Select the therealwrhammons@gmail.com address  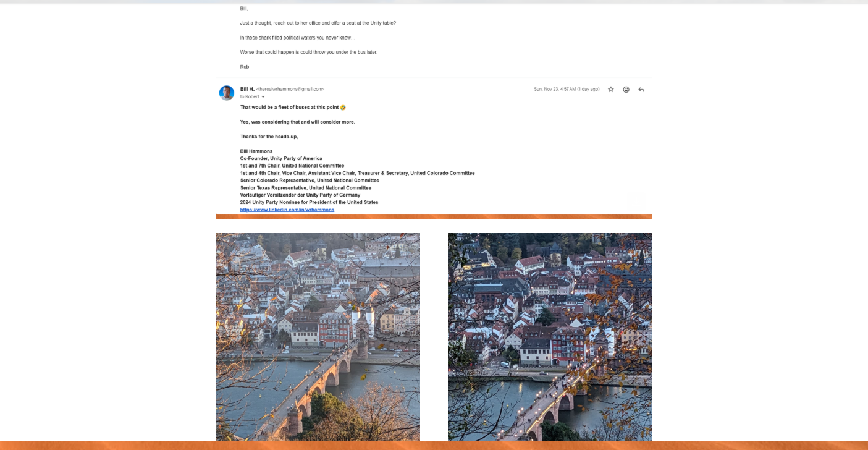[290, 90]
